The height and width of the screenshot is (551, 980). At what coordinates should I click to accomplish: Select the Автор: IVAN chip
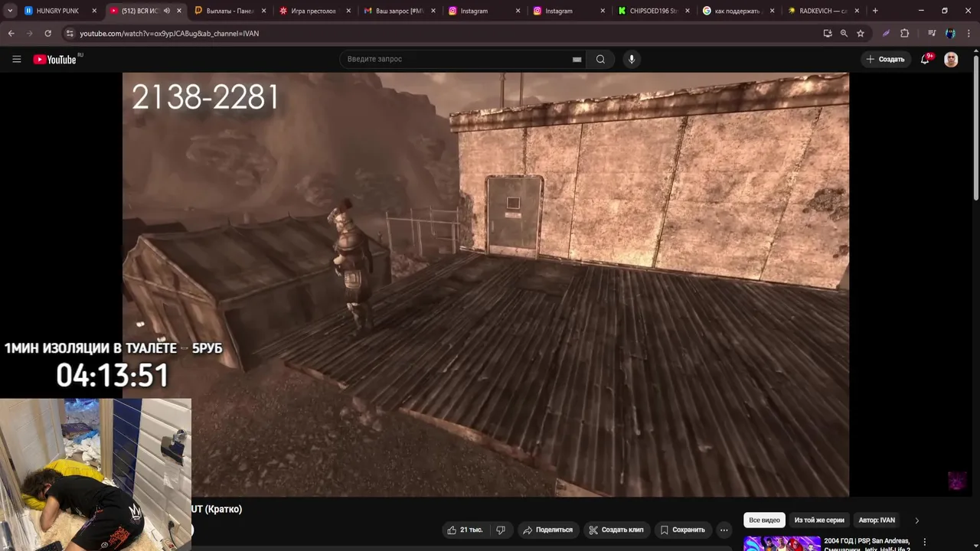coord(877,520)
